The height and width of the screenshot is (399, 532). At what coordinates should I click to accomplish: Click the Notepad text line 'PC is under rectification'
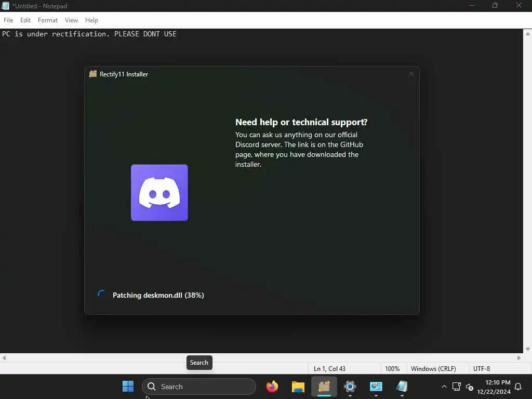(89, 34)
